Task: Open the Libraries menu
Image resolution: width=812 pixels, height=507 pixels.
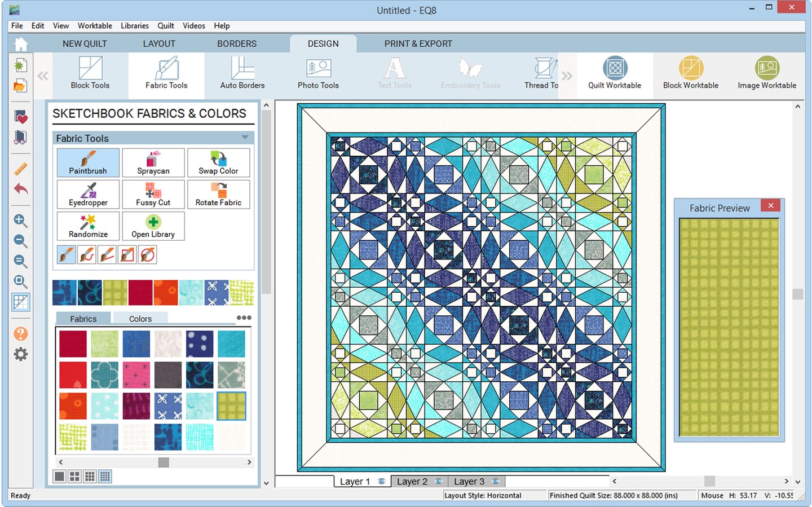Action: click(x=134, y=26)
